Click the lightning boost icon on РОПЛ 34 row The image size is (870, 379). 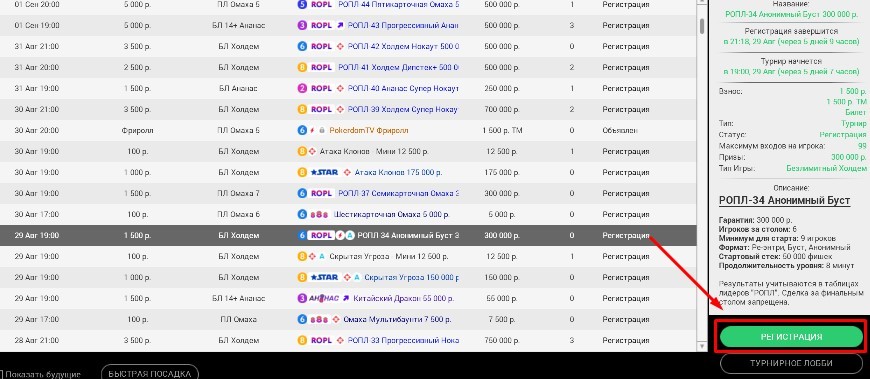[x=341, y=235]
